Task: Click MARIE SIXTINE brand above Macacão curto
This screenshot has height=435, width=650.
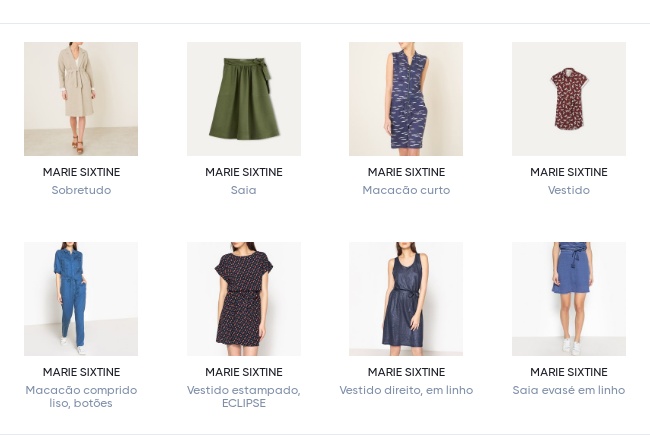Action: (406, 172)
